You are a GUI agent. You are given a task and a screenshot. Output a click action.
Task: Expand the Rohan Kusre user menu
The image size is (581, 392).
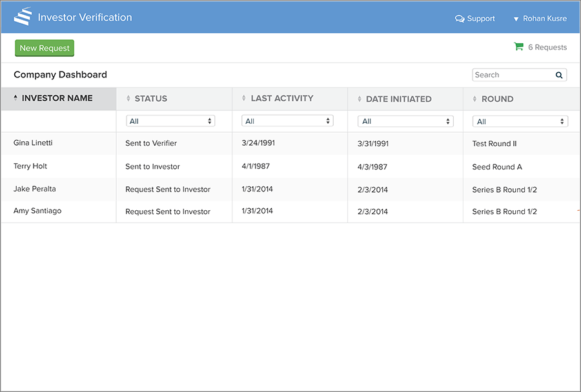click(x=540, y=19)
